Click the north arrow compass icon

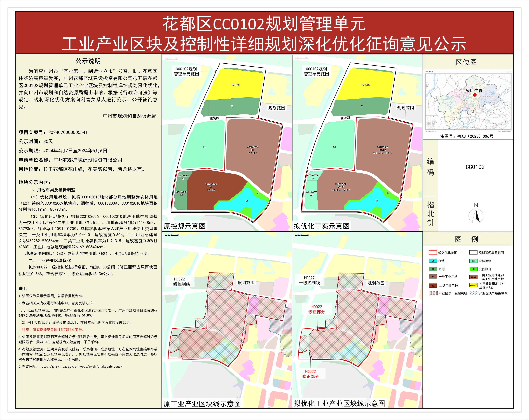point(476,216)
